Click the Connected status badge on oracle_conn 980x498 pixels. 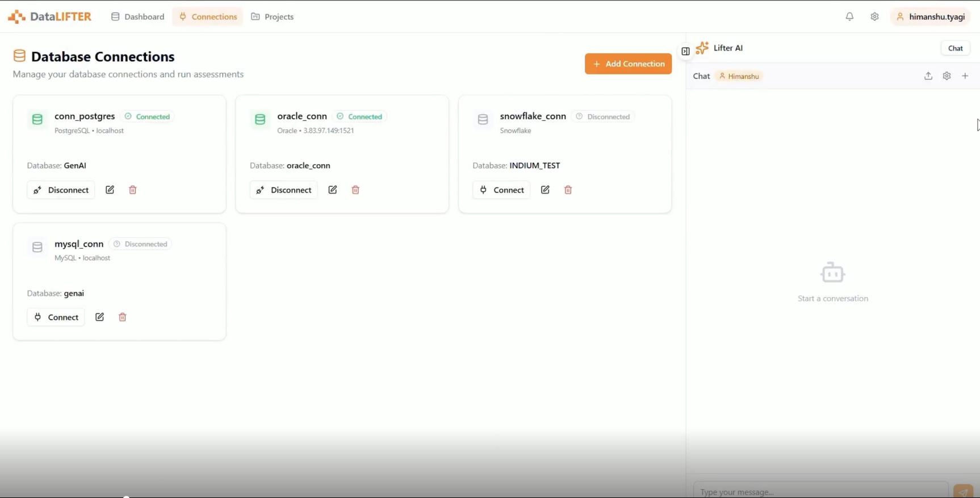pos(360,116)
